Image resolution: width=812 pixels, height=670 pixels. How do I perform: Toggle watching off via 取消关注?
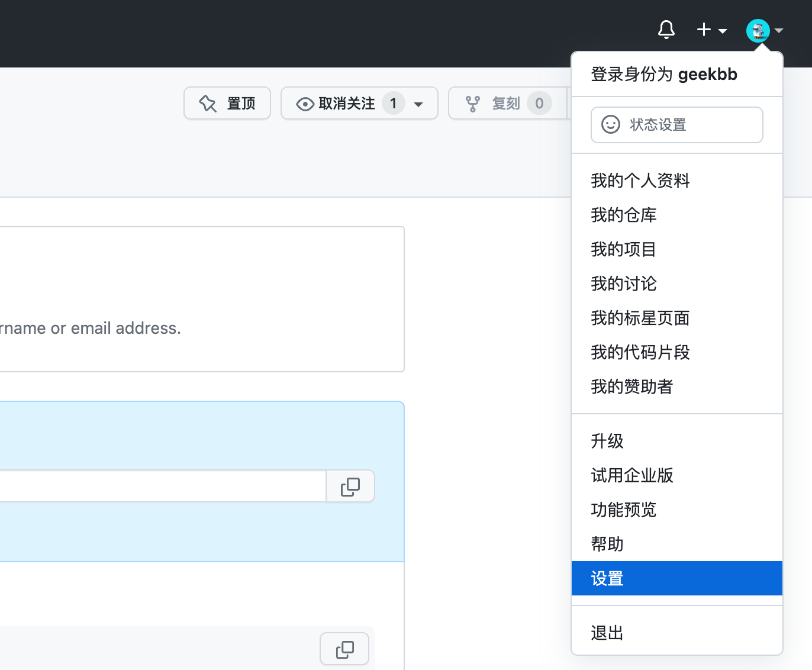(x=346, y=103)
